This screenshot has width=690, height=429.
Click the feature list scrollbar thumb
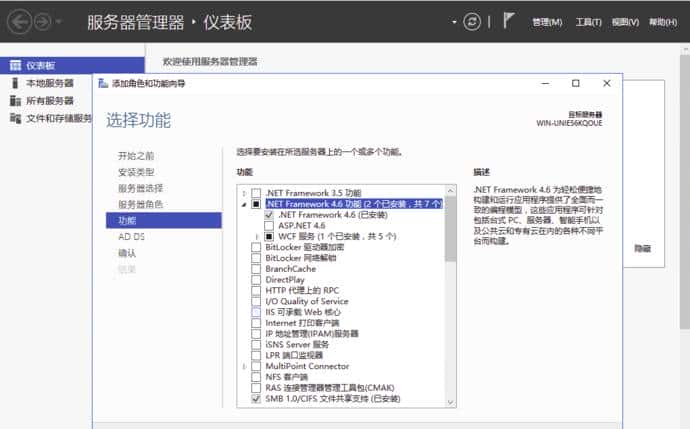[450, 230]
